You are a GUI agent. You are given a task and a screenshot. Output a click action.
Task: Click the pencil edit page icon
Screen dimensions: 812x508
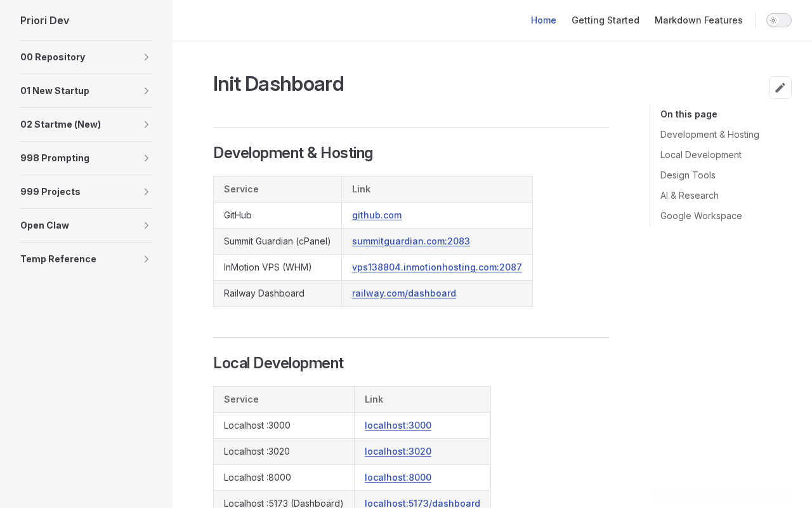pos(780,88)
